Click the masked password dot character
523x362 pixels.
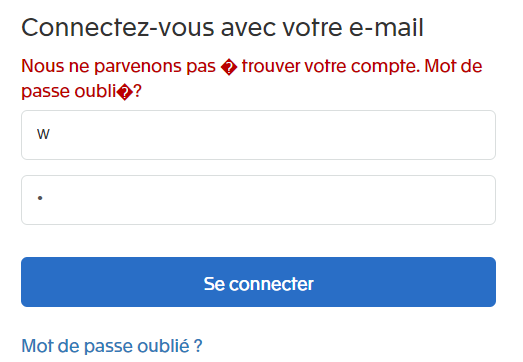(40, 198)
